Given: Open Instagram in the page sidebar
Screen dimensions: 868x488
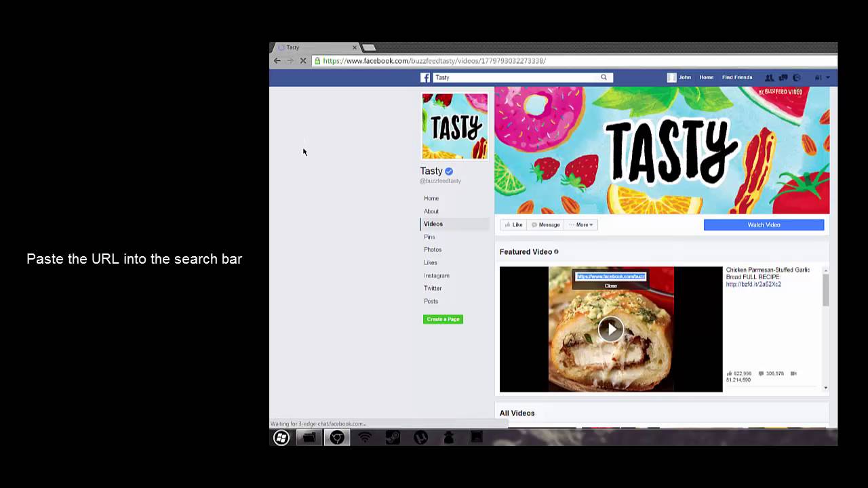Looking at the screenshot, I should point(437,275).
